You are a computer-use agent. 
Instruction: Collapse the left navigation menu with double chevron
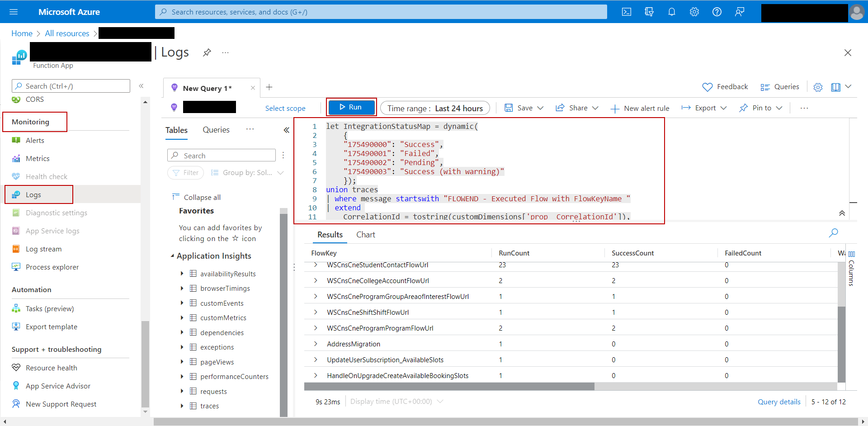coord(141,86)
